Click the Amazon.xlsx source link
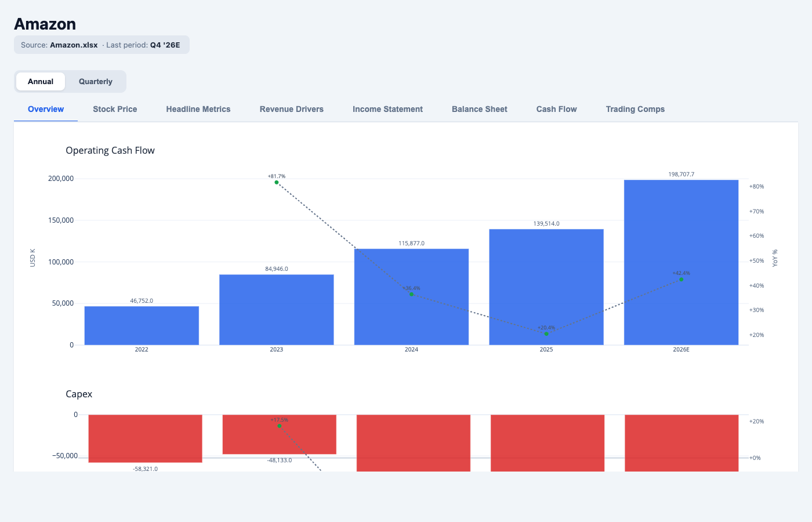The height and width of the screenshot is (522, 812). [x=74, y=44]
